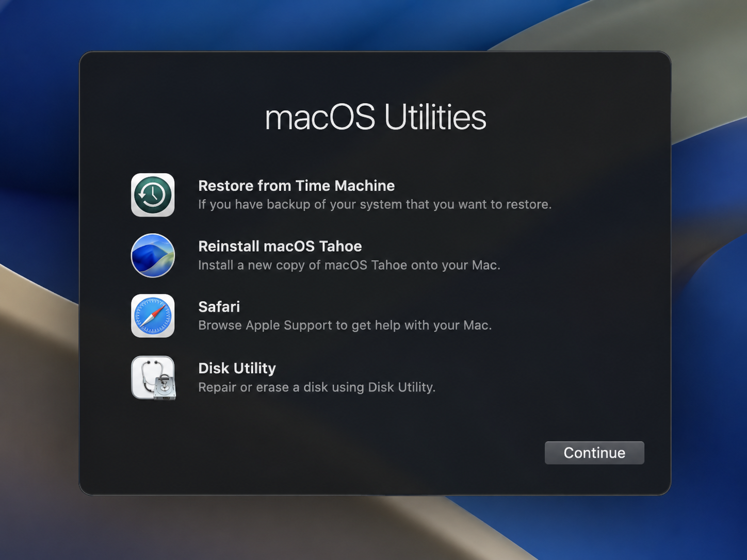Select the Disk Utility stethoscope icon
The width and height of the screenshot is (747, 560).
tap(153, 377)
